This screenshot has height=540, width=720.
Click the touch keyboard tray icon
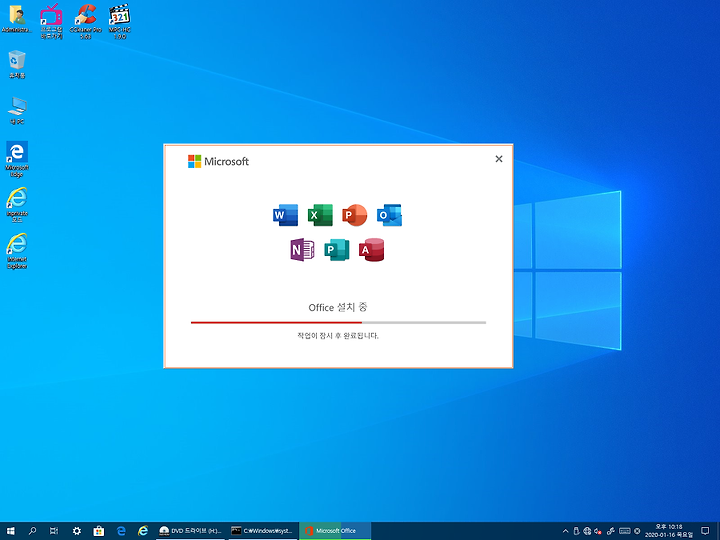(x=624, y=531)
